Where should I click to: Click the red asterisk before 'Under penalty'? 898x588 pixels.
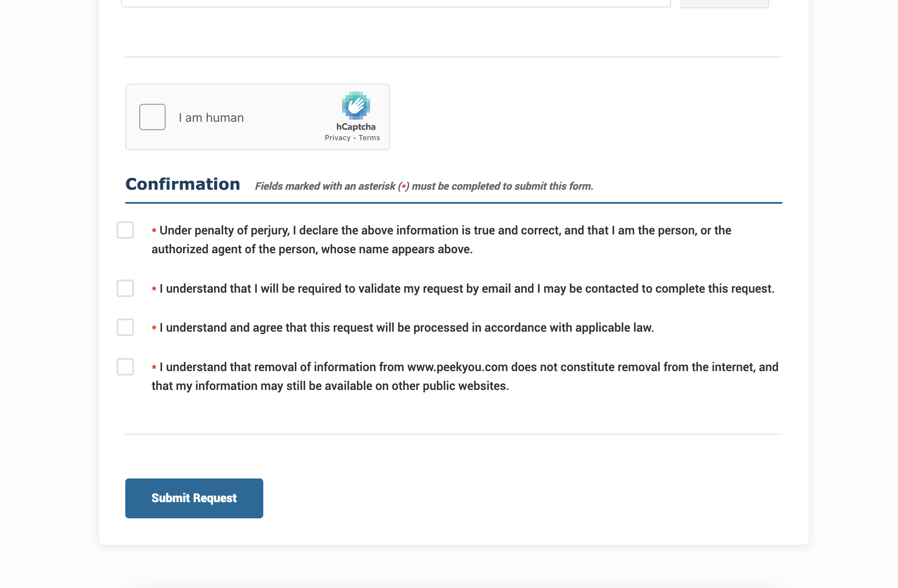click(154, 231)
